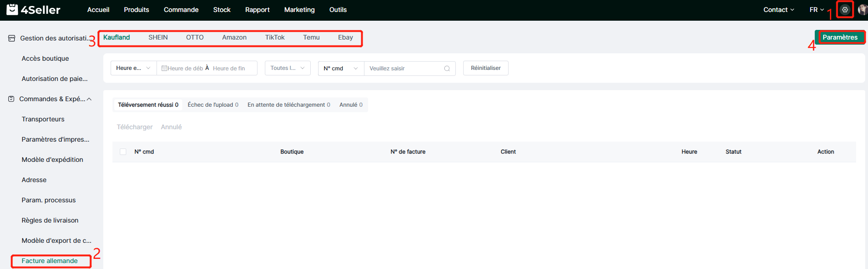This screenshot has width=868, height=269.
Task: Open the settings gear icon
Action: coord(845,10)
